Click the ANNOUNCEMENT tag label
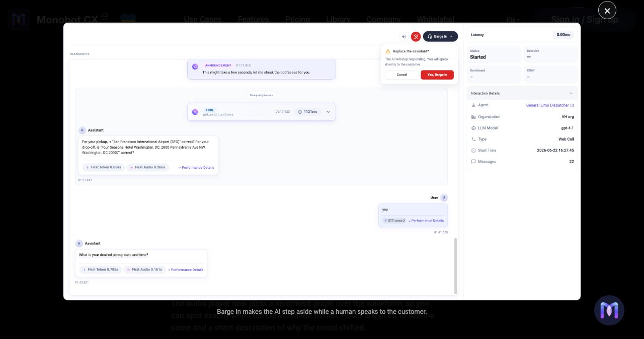The width and height of the screenshot is (644, 339). [218, 65]
